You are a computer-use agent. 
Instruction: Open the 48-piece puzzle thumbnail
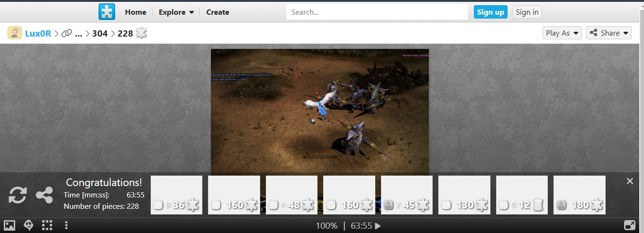pos(291,195)
